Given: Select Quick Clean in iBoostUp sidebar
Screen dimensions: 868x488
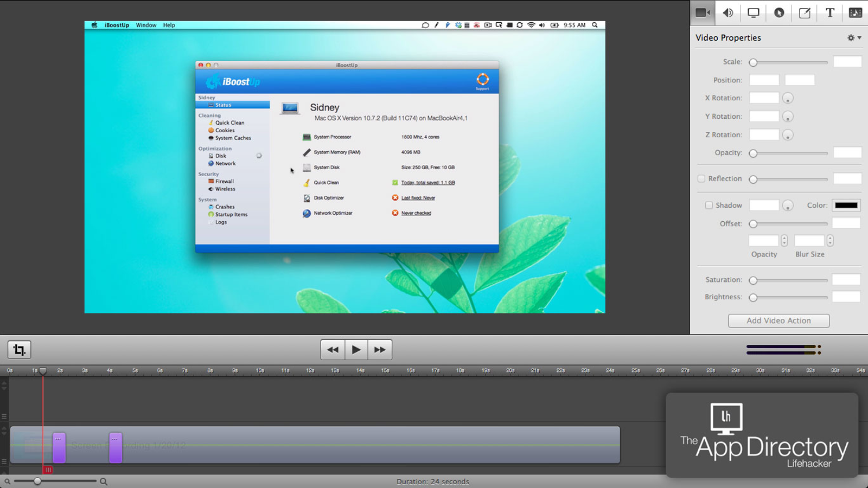Looking at the screenshot, I should click(x=229, y=123).
